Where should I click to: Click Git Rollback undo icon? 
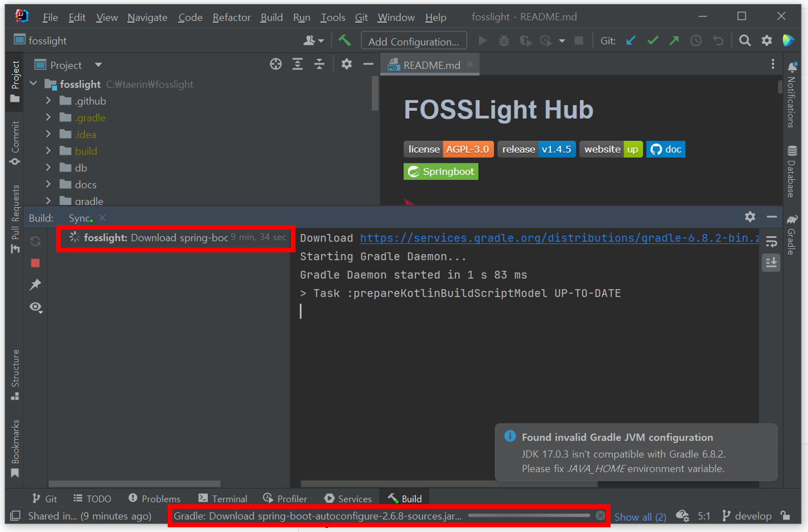718,41
